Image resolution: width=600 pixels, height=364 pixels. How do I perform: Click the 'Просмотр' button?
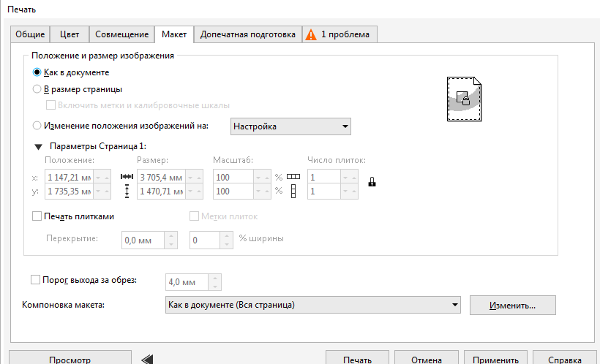70,359
